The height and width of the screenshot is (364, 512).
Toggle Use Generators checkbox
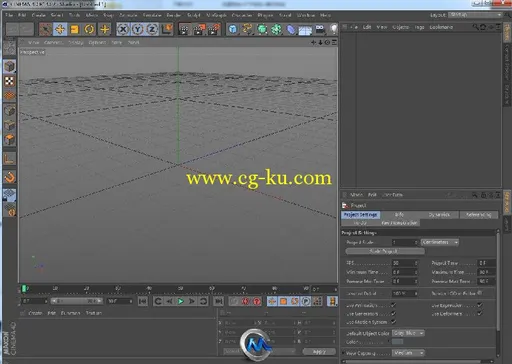pos(393,314)
